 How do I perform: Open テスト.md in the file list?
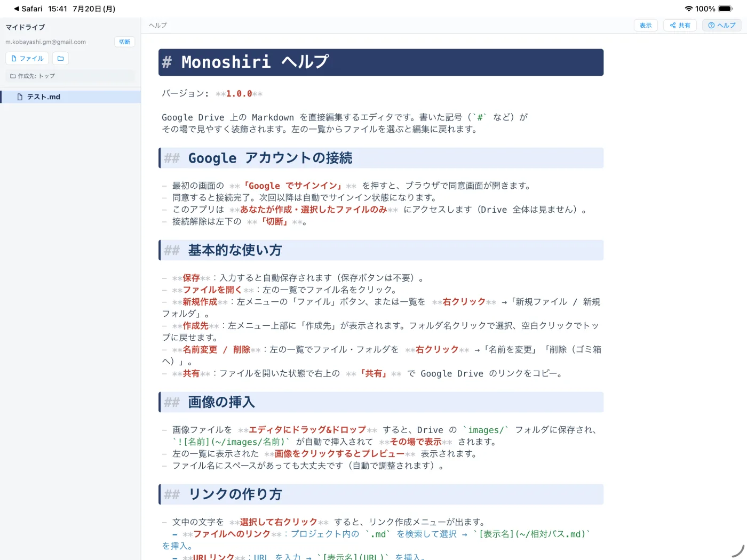pyautogui.click(x=70, y=97)
